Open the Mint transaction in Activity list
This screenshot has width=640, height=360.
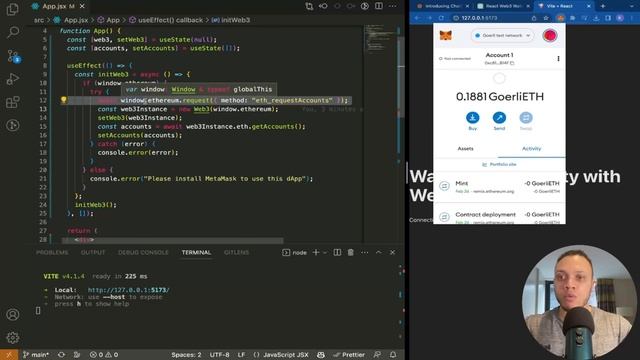pos(499,187)
